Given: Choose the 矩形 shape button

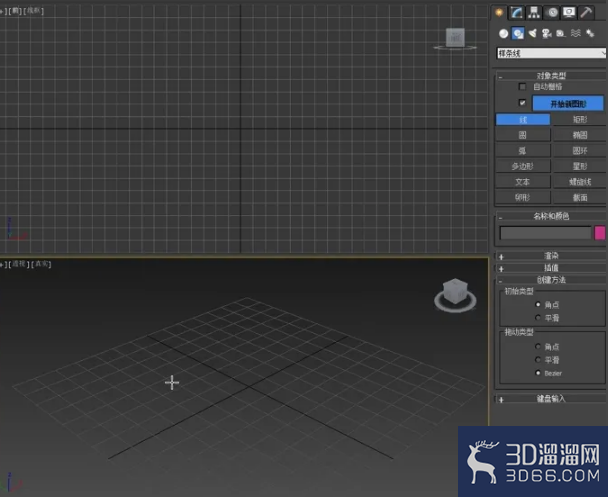Looking at the screenshot, I should (580, 119).
